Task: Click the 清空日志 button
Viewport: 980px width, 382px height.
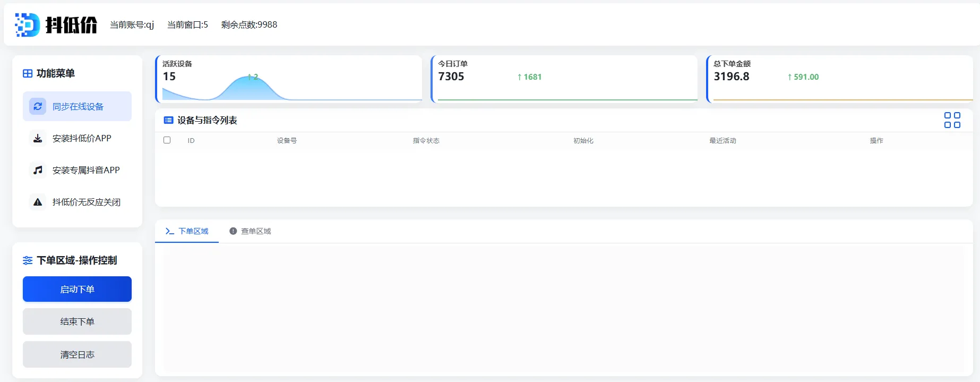Action: click(x=77, y=354)
